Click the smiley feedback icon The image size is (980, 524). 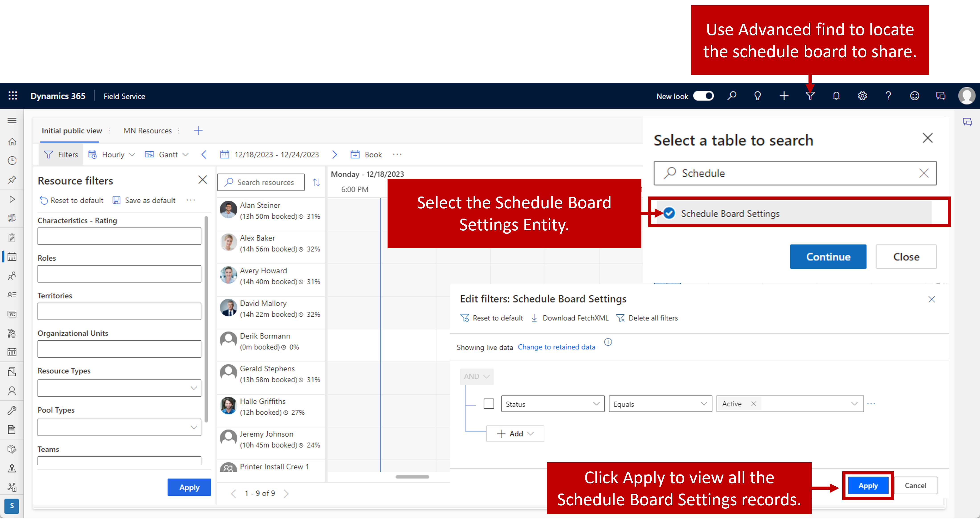(x=915, y=96)
